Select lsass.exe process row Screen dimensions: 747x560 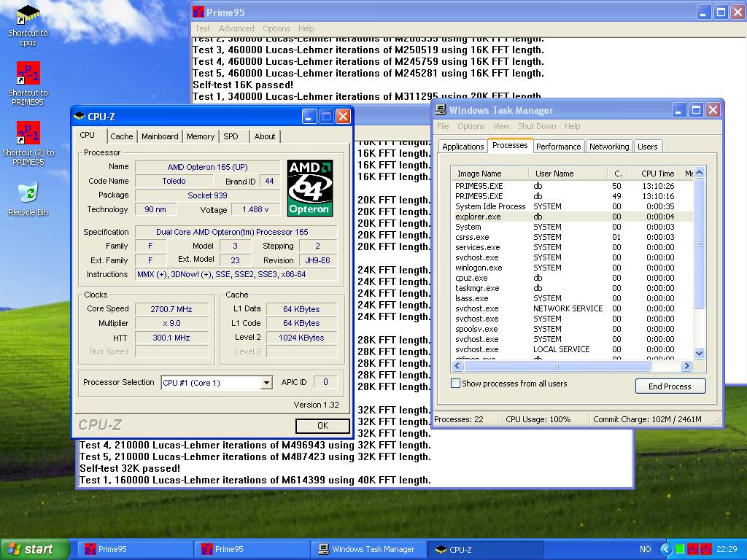(x=572, y=298)
